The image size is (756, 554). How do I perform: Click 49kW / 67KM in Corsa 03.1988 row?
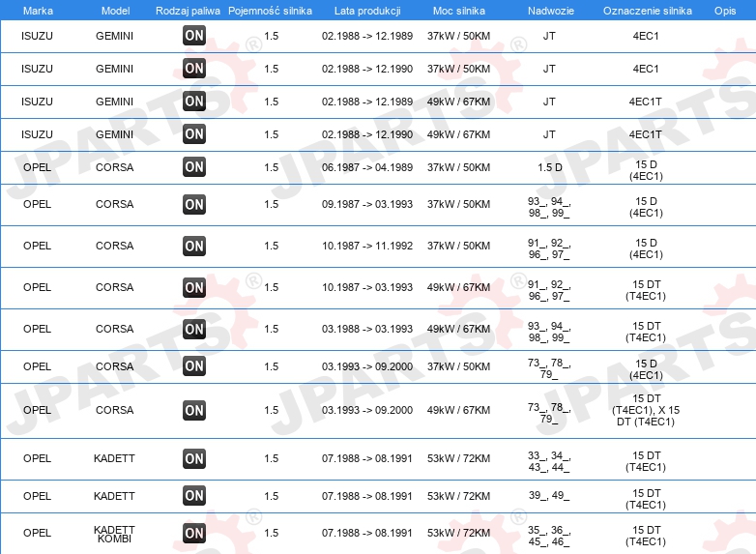[x=458, y=329]
